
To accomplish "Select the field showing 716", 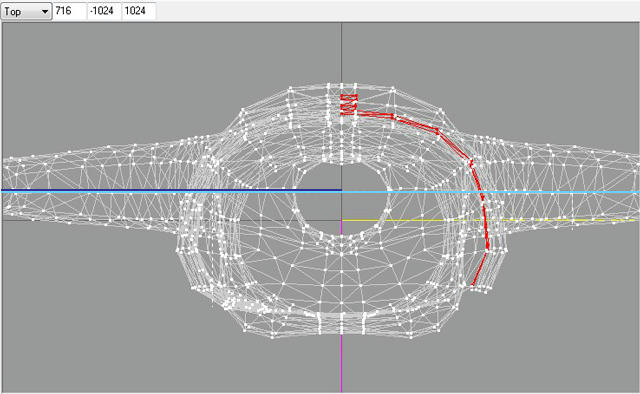I will [70, 11].
